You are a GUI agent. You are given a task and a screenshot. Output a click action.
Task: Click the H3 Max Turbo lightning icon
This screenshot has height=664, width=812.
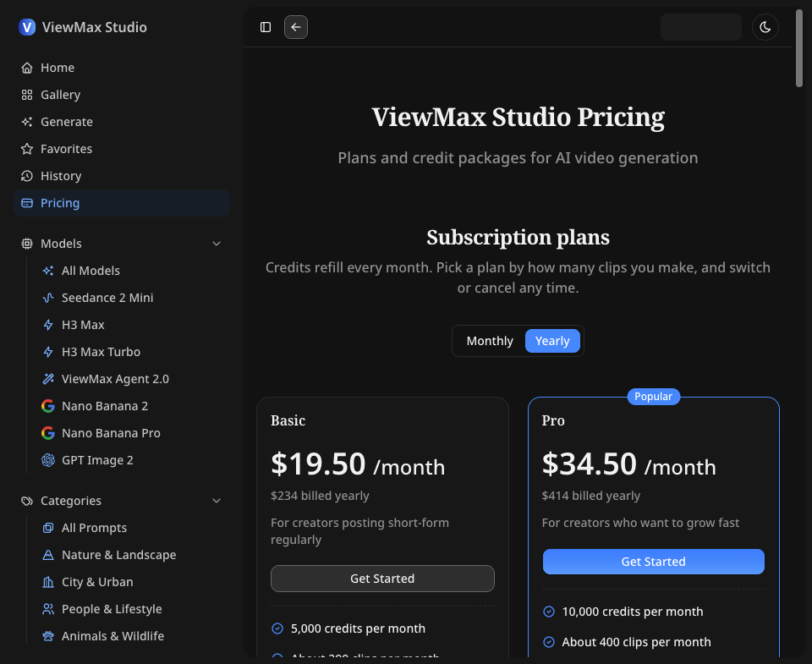[x=48, y=352]
